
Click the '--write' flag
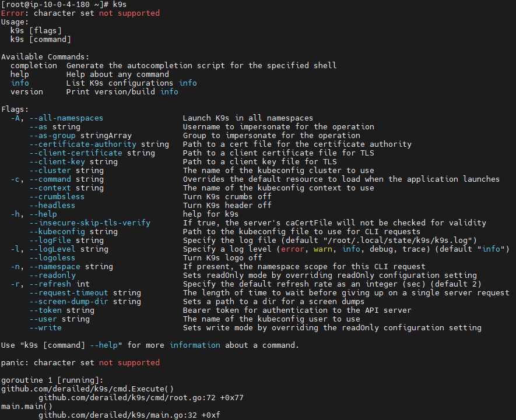[x=45, y=328]
